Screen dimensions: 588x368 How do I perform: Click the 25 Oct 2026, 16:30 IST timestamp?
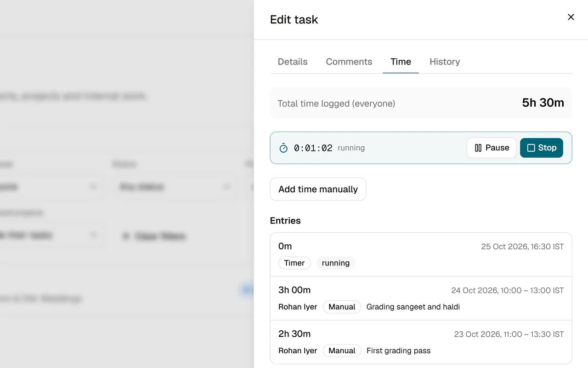point(522,247)
